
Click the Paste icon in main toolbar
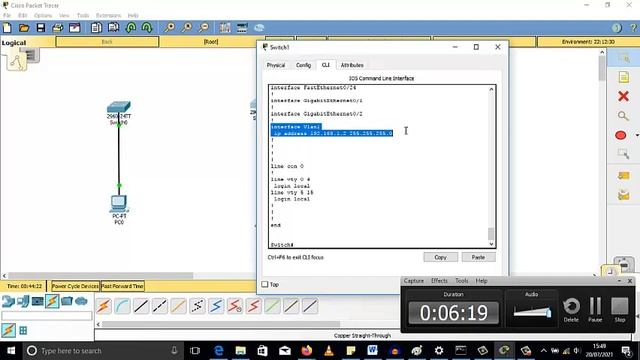tap(113, 28)
